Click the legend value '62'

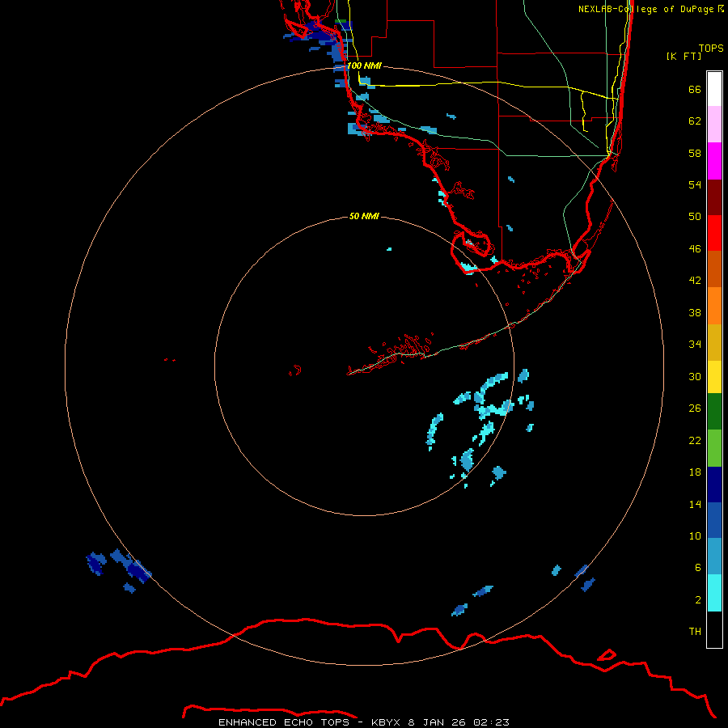[x=695, y=121]
